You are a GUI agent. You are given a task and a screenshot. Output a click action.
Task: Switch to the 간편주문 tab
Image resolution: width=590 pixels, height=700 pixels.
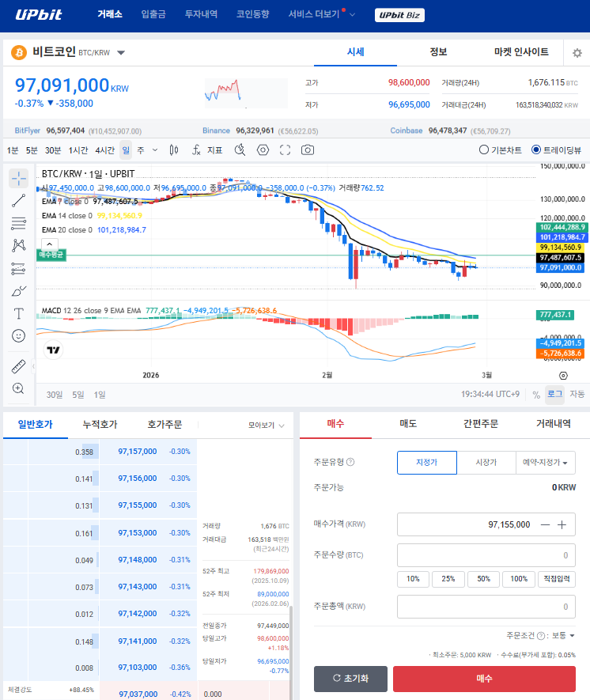(481, 424)
